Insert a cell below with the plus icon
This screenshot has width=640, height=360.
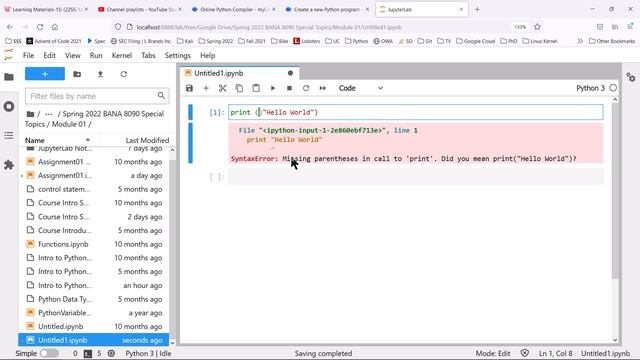click(x=206, y=88)
